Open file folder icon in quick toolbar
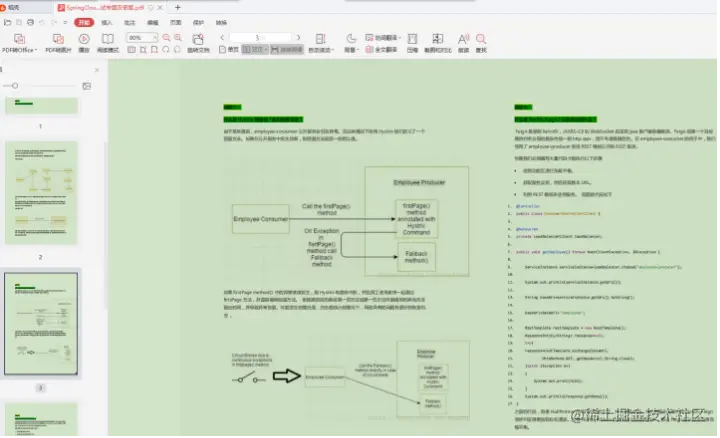Viewport: 720px width, 438px height. coord(7,22)
